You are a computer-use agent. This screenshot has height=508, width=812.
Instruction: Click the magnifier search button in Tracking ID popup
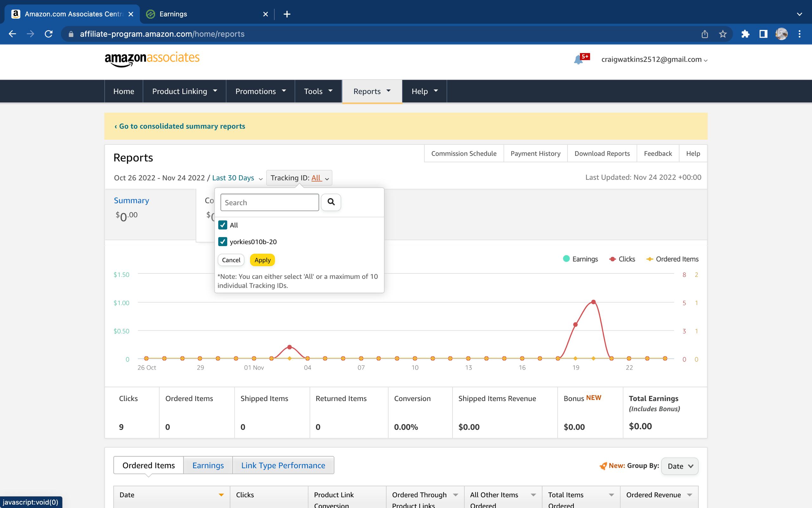tap(331, 202)
